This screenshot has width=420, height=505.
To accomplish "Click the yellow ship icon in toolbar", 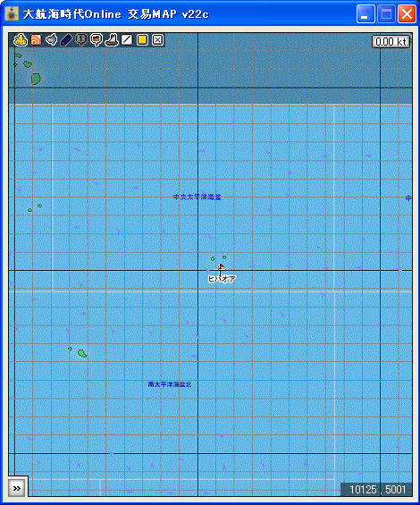I will pyautogui.click(x=21, y=40).
